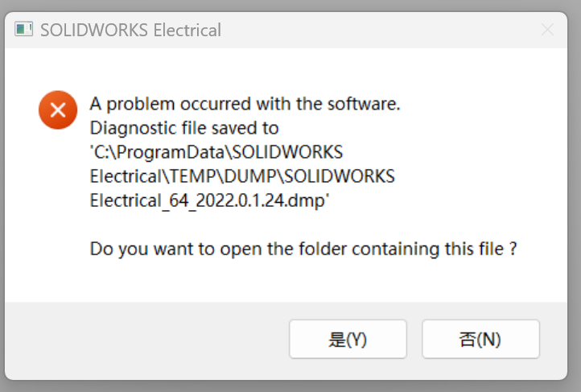Viewport: 581px width, 392px height.
Task: Click the "Do you want to open the folder" question
Action: (303, 249)
